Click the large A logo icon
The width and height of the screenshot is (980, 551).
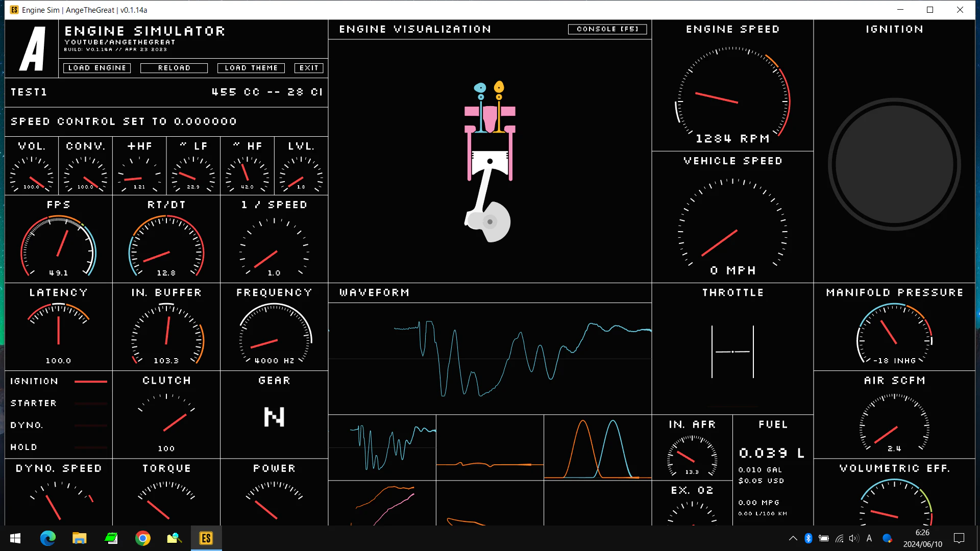32,49
